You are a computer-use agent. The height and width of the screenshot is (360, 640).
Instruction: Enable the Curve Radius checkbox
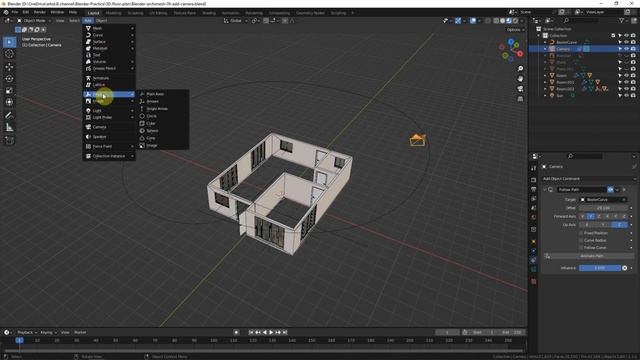click(x=581, y=240)
